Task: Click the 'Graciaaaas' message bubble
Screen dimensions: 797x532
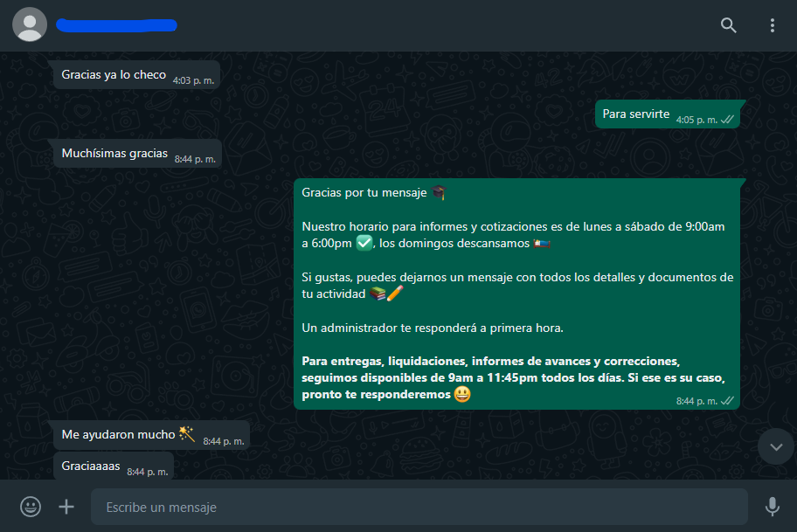Action: pyautogui.click(x=114, y=466)
